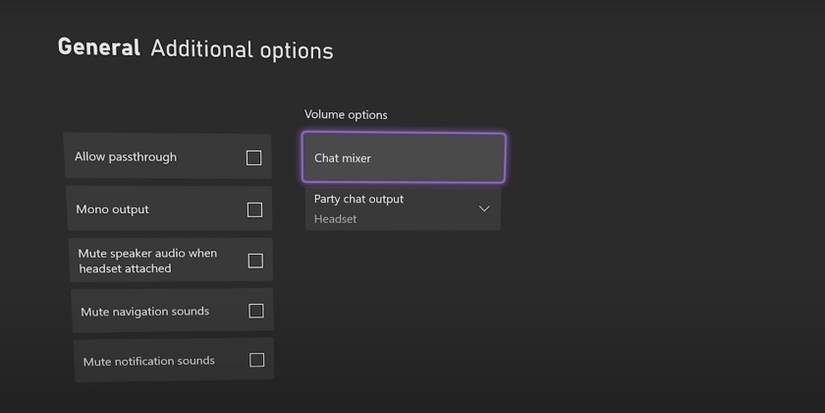Select the Additional options title
Screen dimensions: 825x413
241,50
